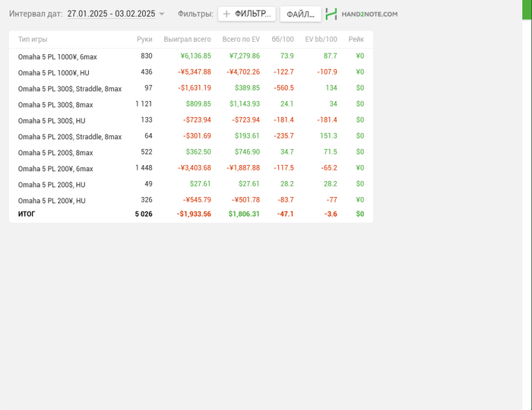Click the ФИЛЬТР... add filter button
The image size is (532, 410).
(x=247, y=14)
